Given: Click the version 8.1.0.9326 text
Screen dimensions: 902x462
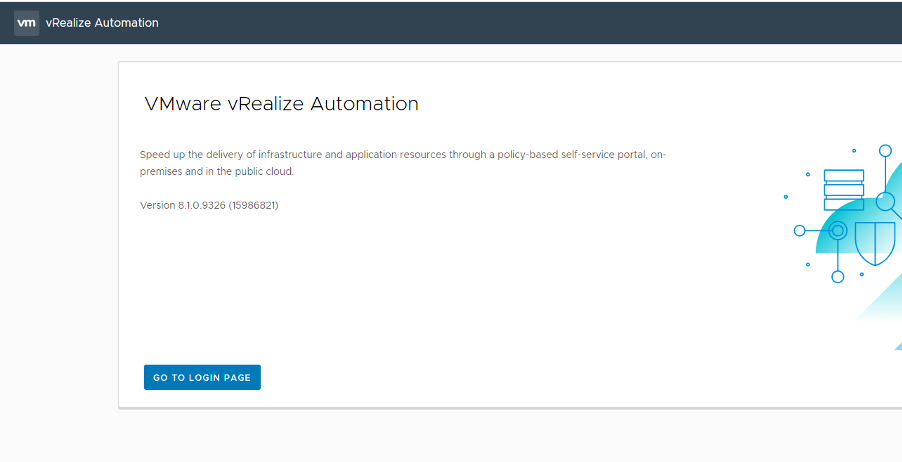Looking at the screenshot, I should (208, 205).
